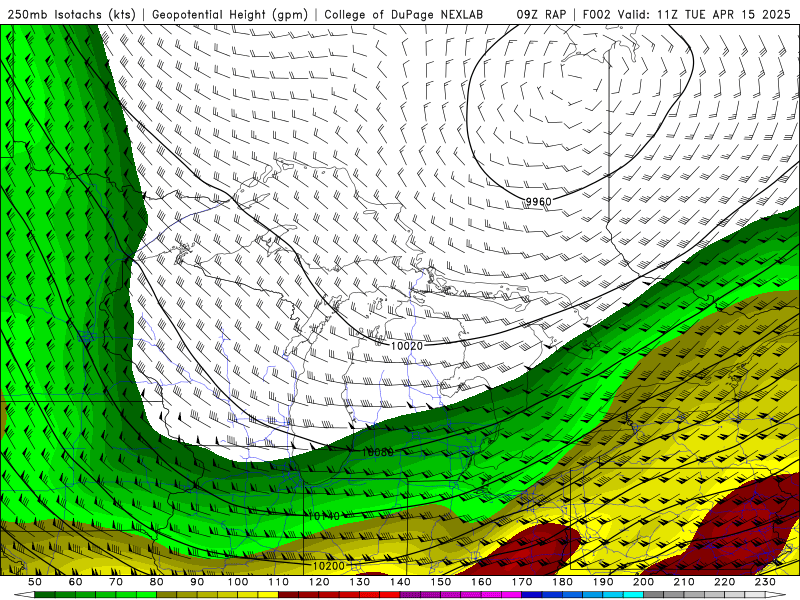Click the 120 value on the legend

[x=319, y=582]
